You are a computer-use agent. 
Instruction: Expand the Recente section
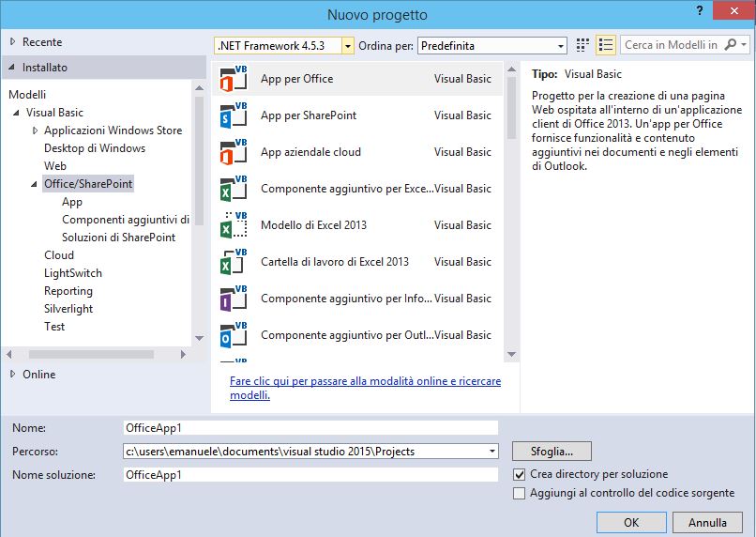pyautogui.click(x=12, y=42)
